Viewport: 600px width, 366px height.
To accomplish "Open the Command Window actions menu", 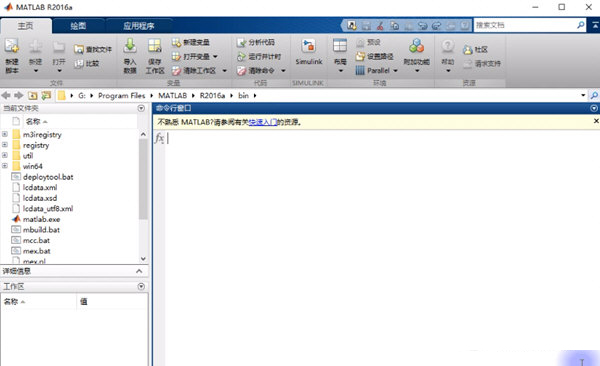I will coord(594,108).
